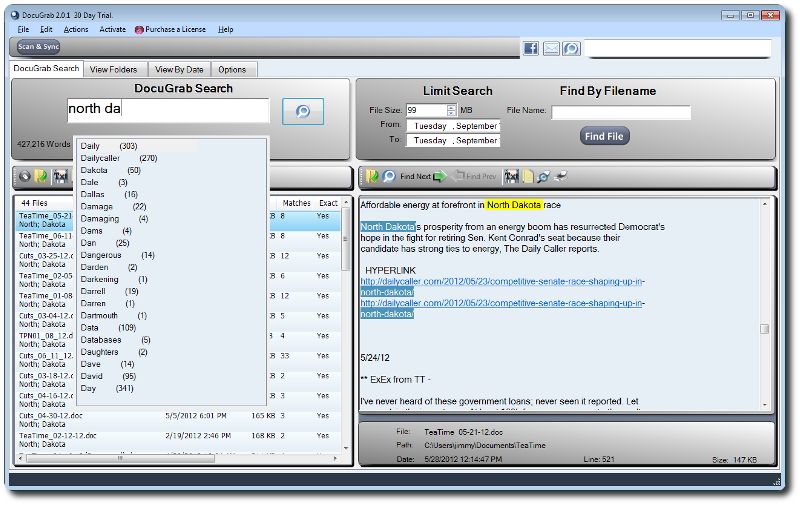Click the Scan & Sync button
Viewport: 800px width, 505px height.
click(39, 47)
